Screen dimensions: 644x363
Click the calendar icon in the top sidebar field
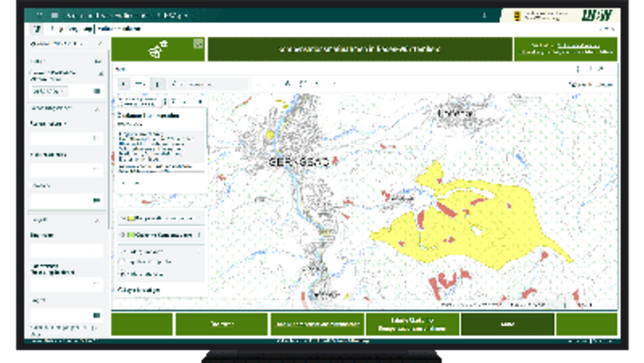[97, 92]
